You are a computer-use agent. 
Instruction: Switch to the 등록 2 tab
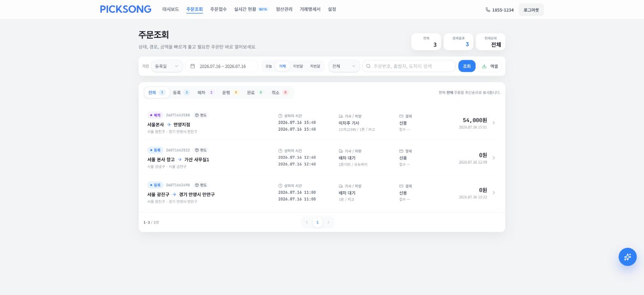[181, 92]
